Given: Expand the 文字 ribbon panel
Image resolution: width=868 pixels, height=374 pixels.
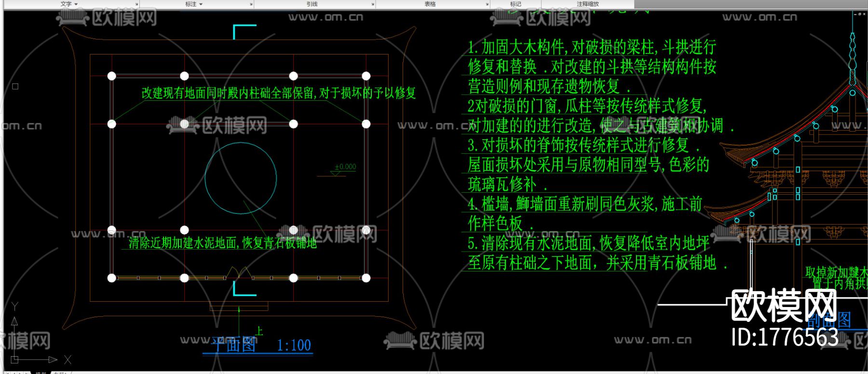Looking at the screenshot, I should pos(69,4).
